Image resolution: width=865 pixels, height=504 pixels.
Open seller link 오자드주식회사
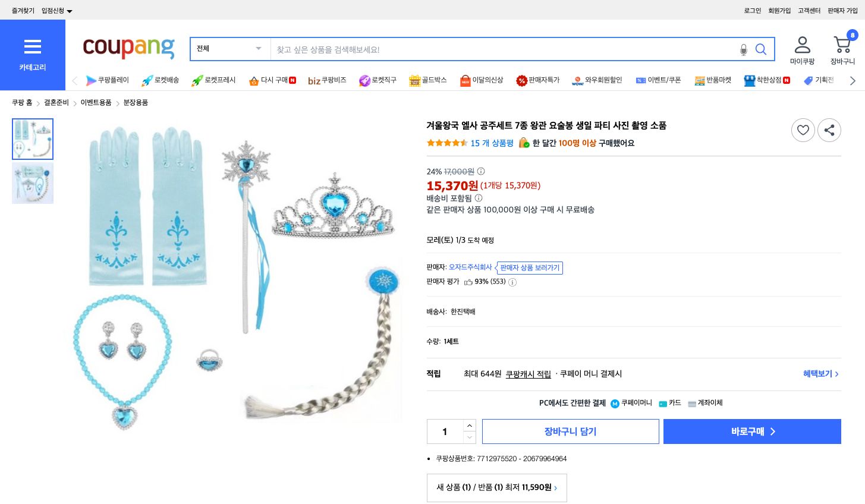(470, 267)
